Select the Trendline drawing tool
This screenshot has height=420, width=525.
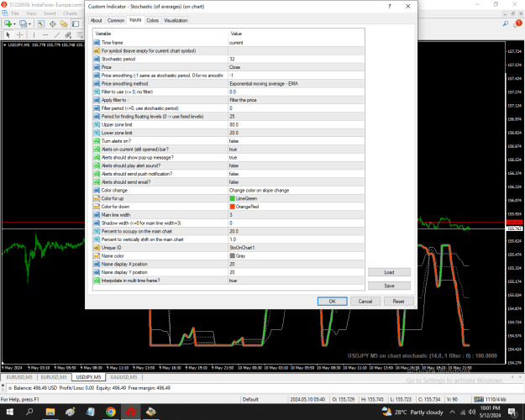[57, 34]
